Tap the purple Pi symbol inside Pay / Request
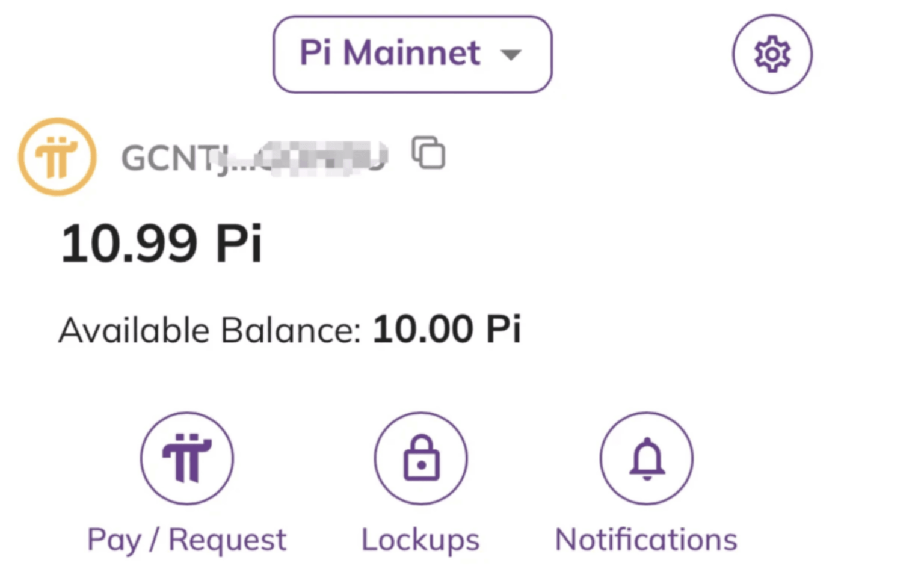Image resolution: width=924 pixels, height=578 pixels. (x=186, y=458)
